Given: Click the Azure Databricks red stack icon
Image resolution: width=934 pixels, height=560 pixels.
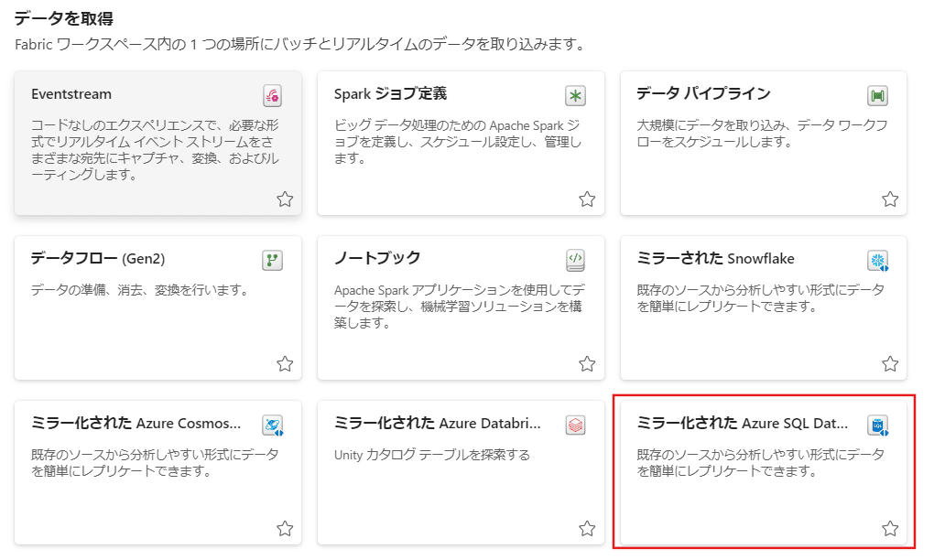Looking at the screenshot, I should 575,425.
